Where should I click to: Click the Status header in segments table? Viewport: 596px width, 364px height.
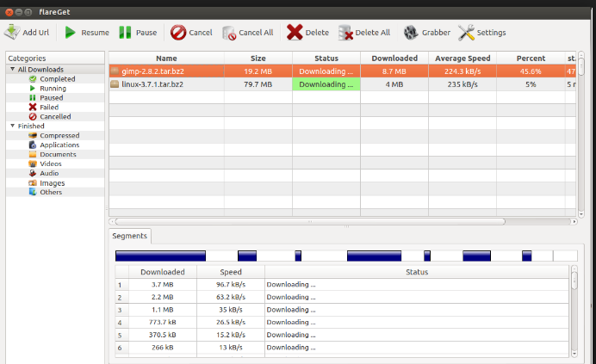click(x=417, y=272)
